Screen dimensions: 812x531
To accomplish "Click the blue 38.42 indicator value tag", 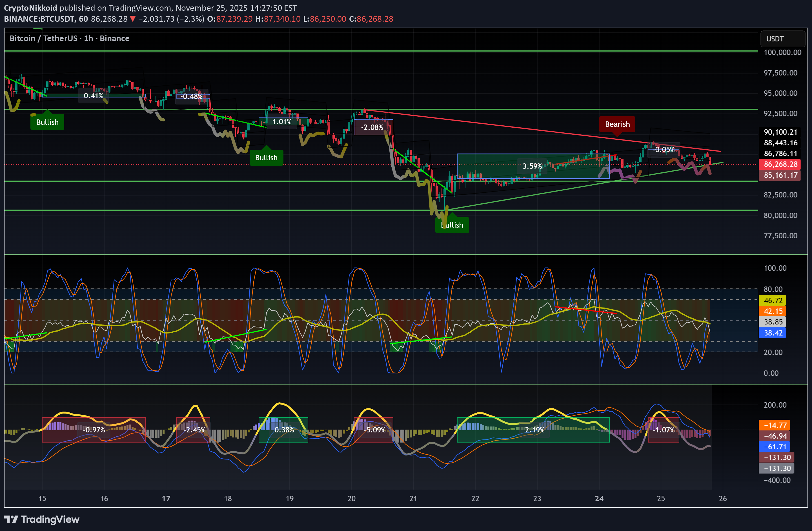I will click(x=773, y=333).
